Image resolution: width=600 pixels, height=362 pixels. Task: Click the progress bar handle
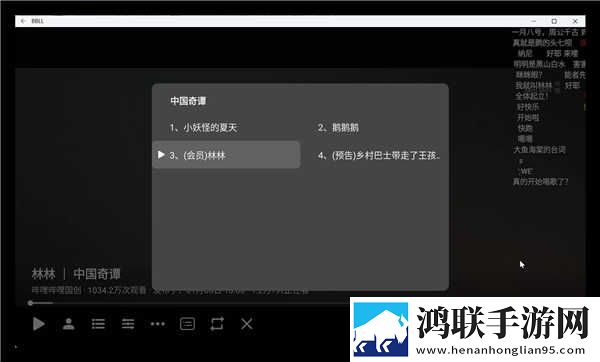[30, 303]
